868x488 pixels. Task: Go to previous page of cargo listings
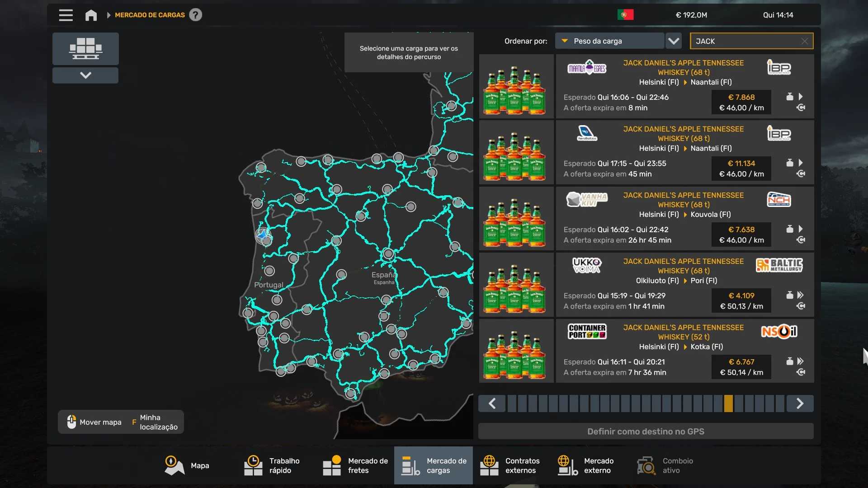pos(492,403)
